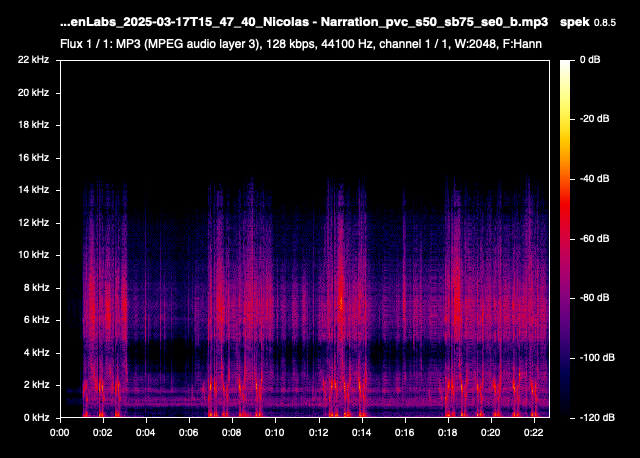
Task: Click the 22 kHz frequency axis label
Action: click(31, 60)
